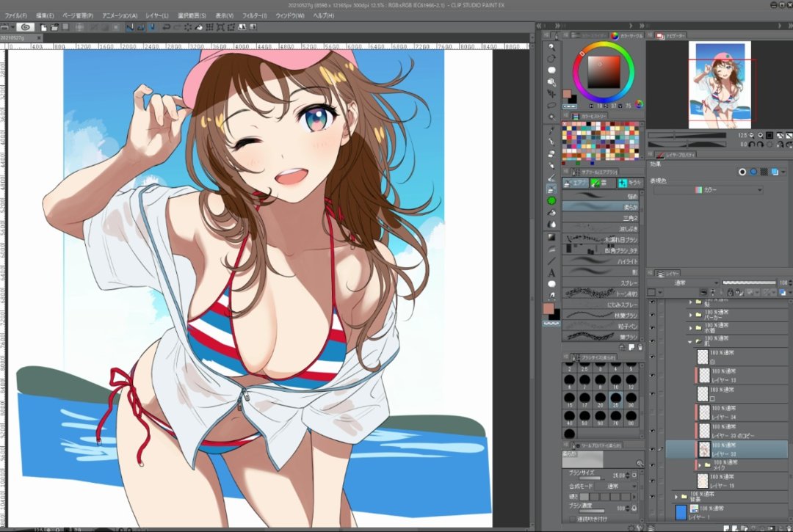Open the 表現色 カラー dropdown
The width and height of the screenshot is (793, 532).
tap(708, 190)
